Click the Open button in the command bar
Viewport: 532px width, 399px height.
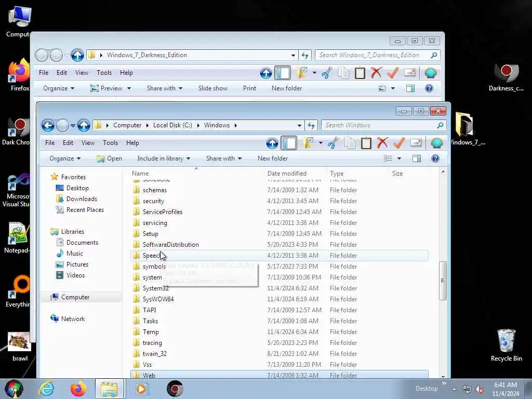tap(109, 158)
